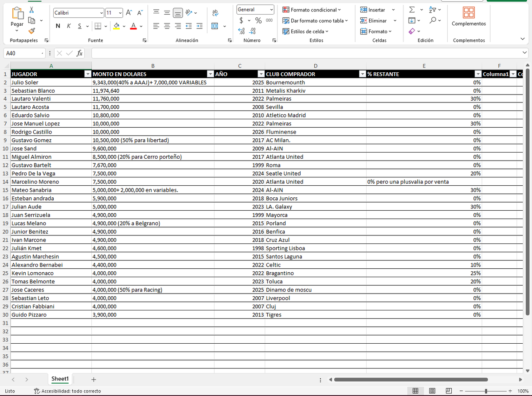This screenshot has height=396, width=532.
Task: Click the Copy icon in Portapapeles
Action: click(x=31, y=20)
